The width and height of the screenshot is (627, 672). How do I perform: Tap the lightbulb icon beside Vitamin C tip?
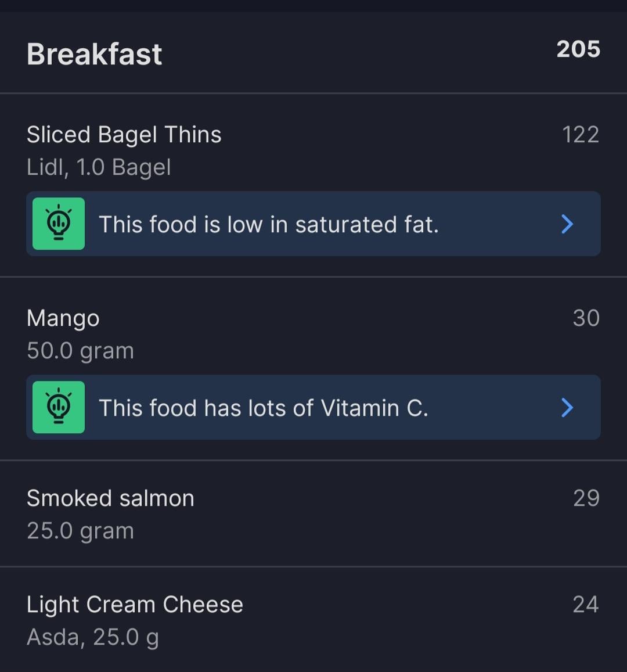59,407
